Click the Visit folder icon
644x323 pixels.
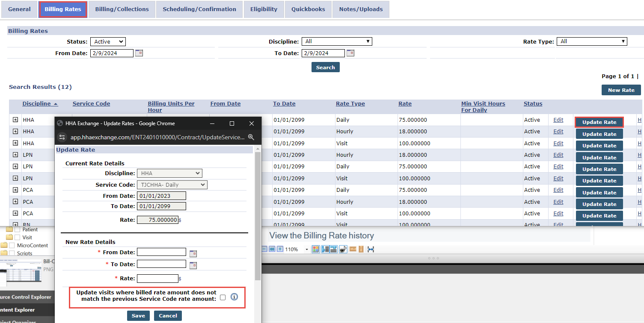[x=9, y=238]
